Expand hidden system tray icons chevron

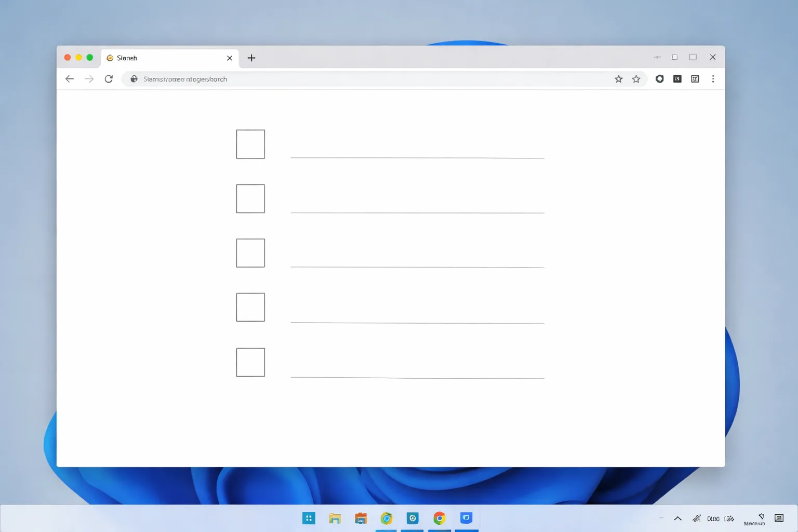click(677, 518)
